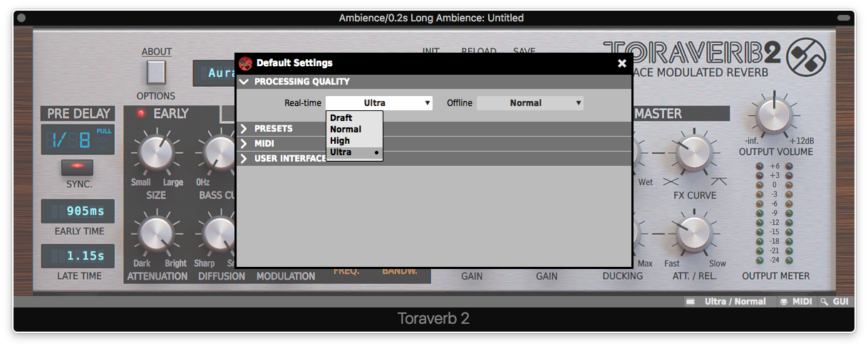Choose Normal from real-time quality list

coord(354,130)
